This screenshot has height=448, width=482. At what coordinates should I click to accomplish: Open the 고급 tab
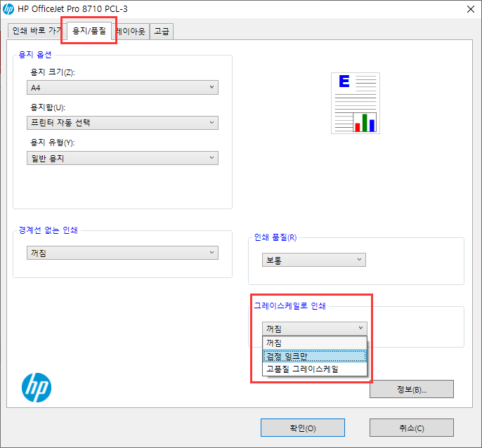pos(162,31)
